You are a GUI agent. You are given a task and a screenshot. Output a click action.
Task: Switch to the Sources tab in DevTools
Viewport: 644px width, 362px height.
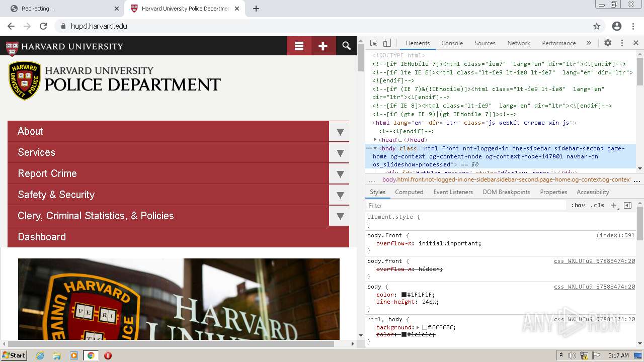(485, 43)
